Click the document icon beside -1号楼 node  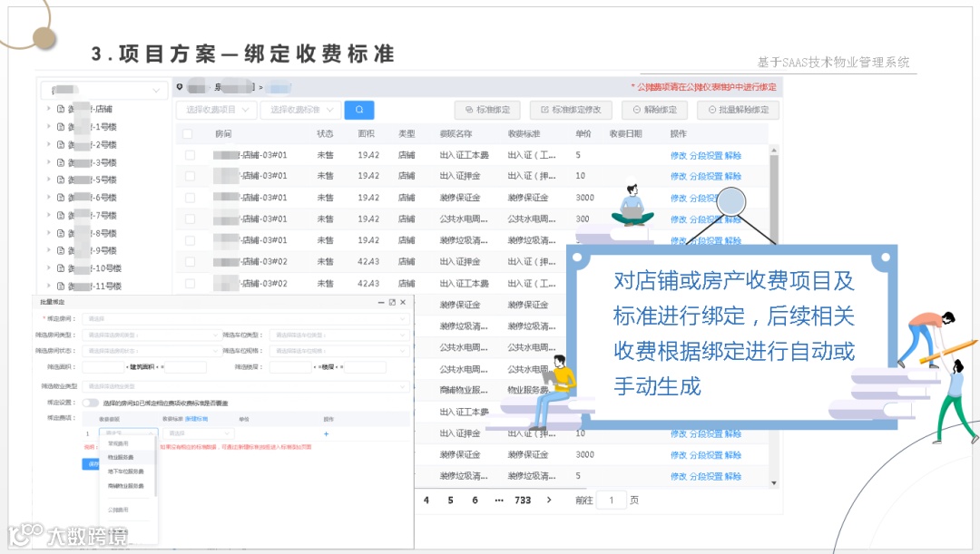tap(61, 126)
